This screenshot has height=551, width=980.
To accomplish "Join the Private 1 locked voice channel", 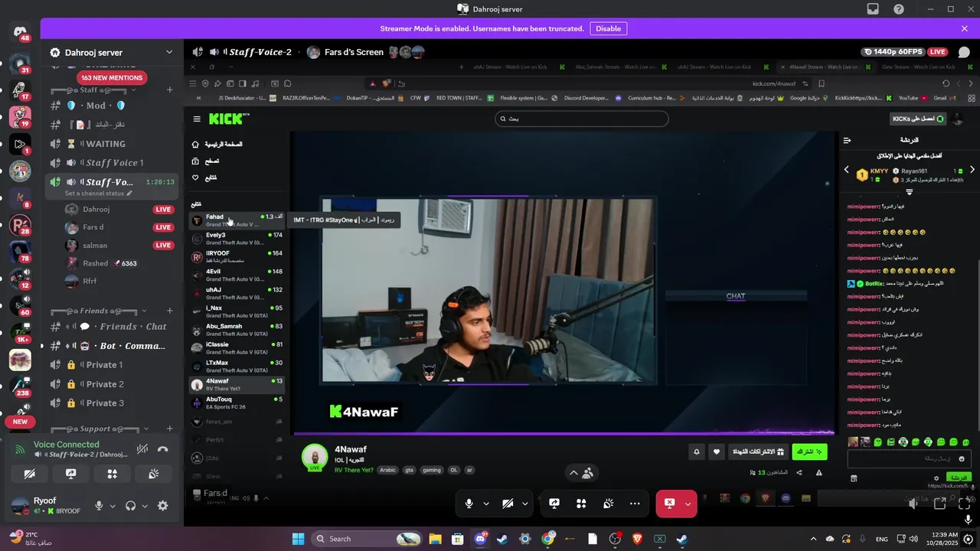I will pos(112,365).
